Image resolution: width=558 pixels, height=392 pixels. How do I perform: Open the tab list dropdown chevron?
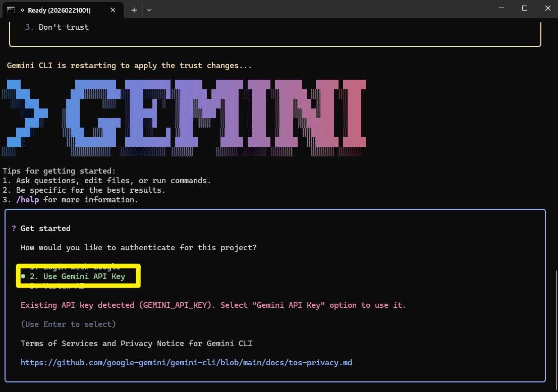(150, 10)
